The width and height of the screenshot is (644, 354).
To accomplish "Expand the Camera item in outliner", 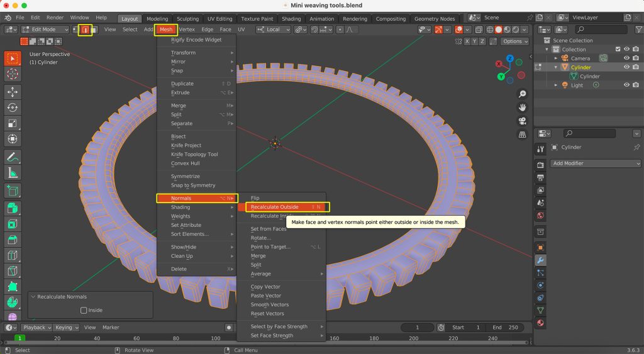I will (x=556, y=58).
